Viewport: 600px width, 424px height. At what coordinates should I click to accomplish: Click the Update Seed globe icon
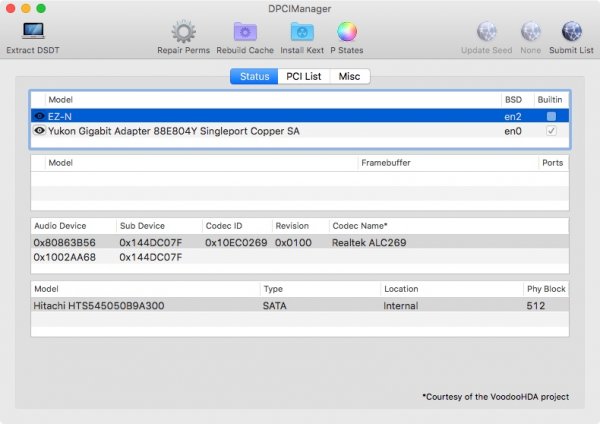[486, 31]
